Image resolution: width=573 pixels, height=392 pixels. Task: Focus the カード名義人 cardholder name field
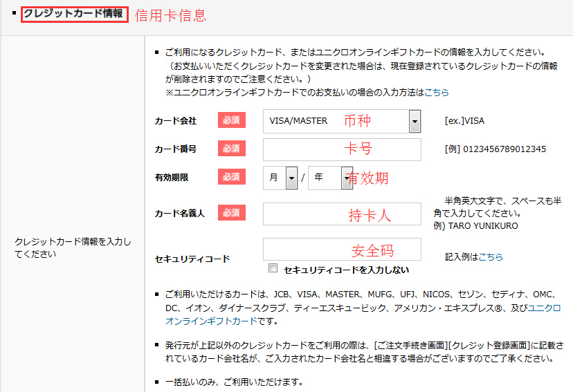(342, 214)
